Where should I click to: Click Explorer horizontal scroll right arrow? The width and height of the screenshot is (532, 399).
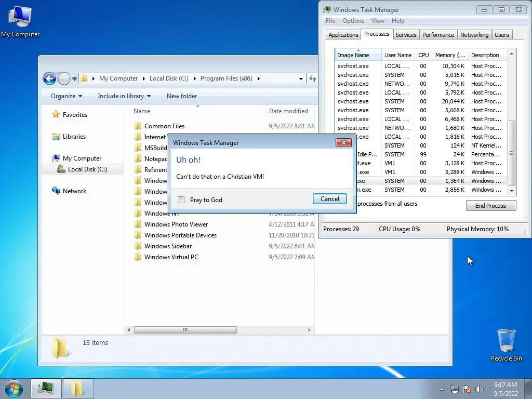click(309, 330)
